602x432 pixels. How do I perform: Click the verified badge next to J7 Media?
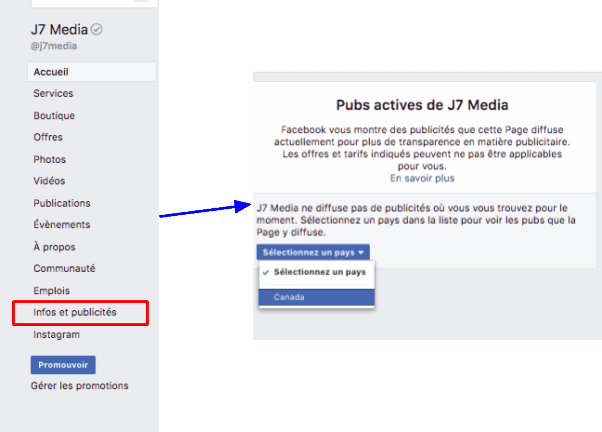coord(97,29)
